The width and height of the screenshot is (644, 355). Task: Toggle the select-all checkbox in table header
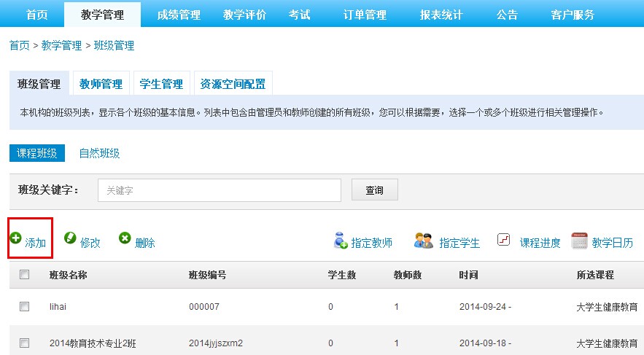24,275
